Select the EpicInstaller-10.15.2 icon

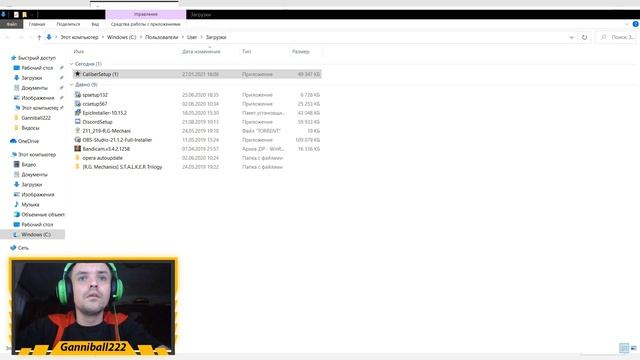tap(78, 113)
